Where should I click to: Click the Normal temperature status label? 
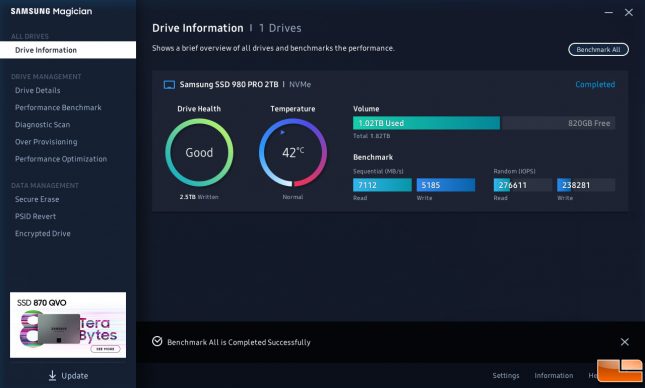pos(293,197)
